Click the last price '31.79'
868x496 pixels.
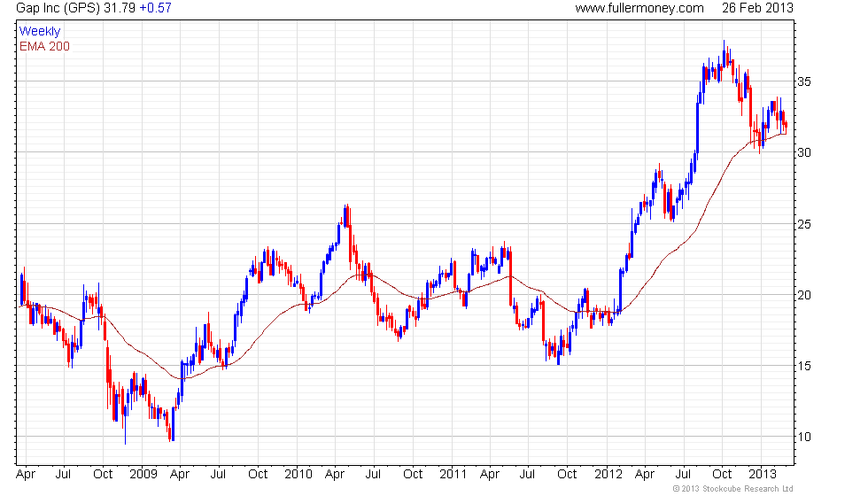tap(119, 8)
